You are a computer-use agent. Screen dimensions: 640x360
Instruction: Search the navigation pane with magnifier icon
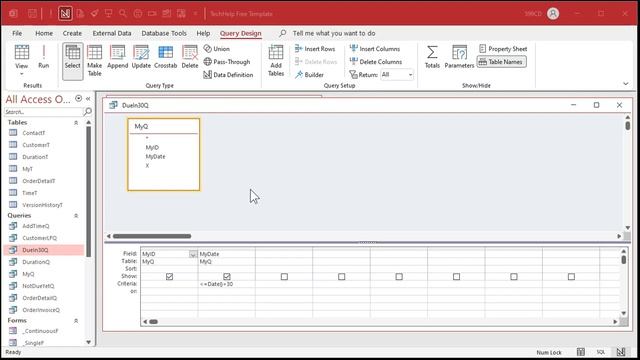point(87,111)
